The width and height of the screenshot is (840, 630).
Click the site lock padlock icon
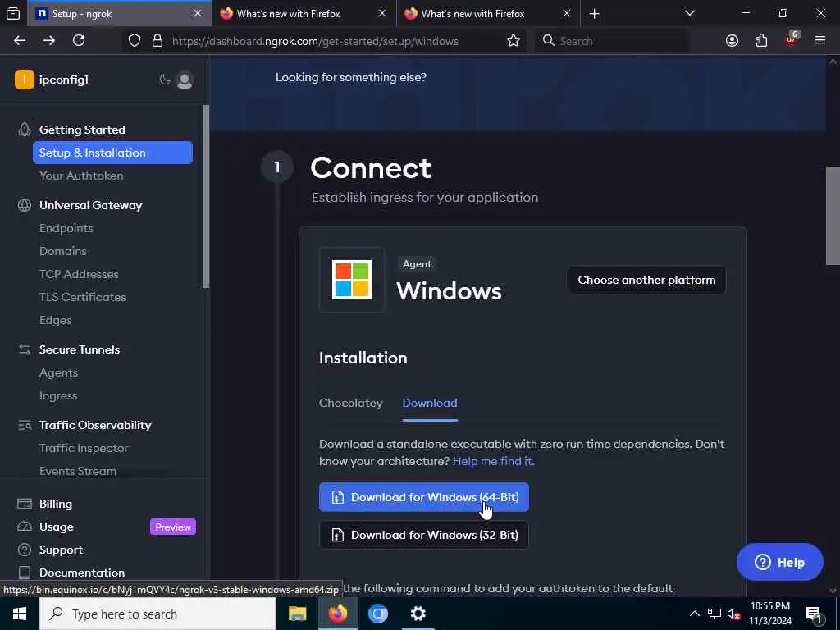coord(157,41)
